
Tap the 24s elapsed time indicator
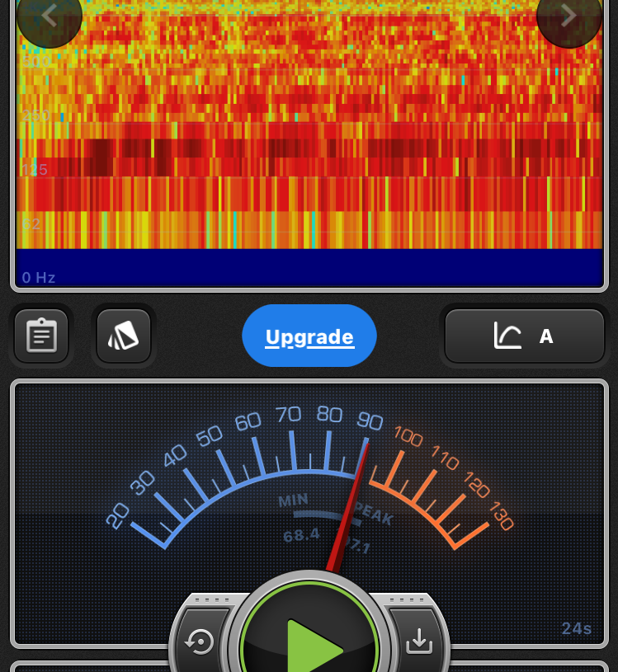[576, 628]
